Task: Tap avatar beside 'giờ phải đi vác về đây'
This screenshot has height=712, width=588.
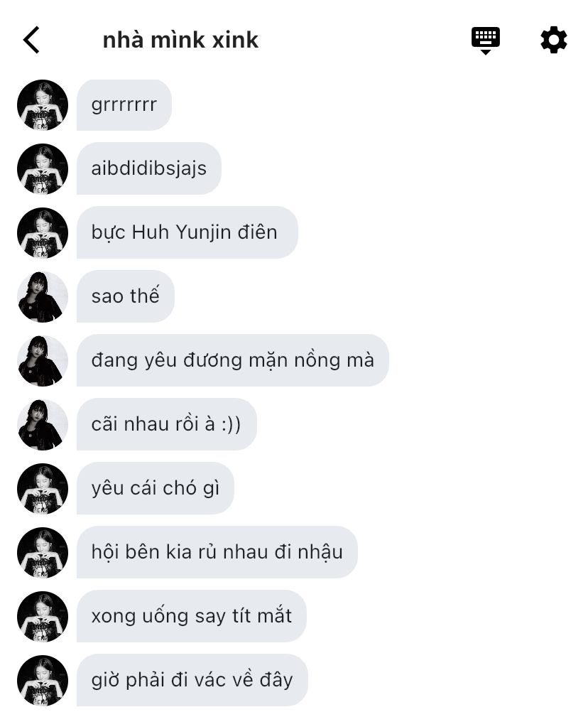Action: point(43,681)
